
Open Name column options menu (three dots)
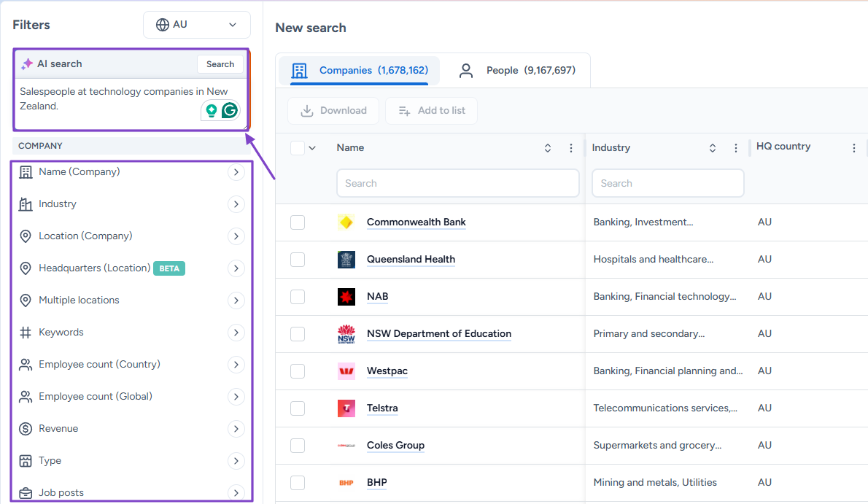(x=570, y=148)
